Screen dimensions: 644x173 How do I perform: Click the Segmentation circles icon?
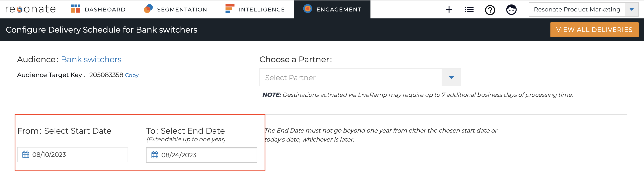148,9
